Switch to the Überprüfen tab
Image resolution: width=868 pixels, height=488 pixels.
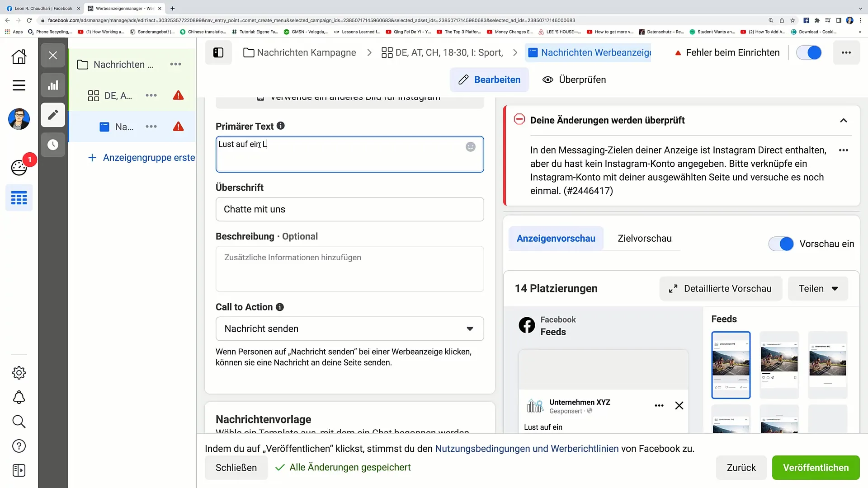click(574, 80)
